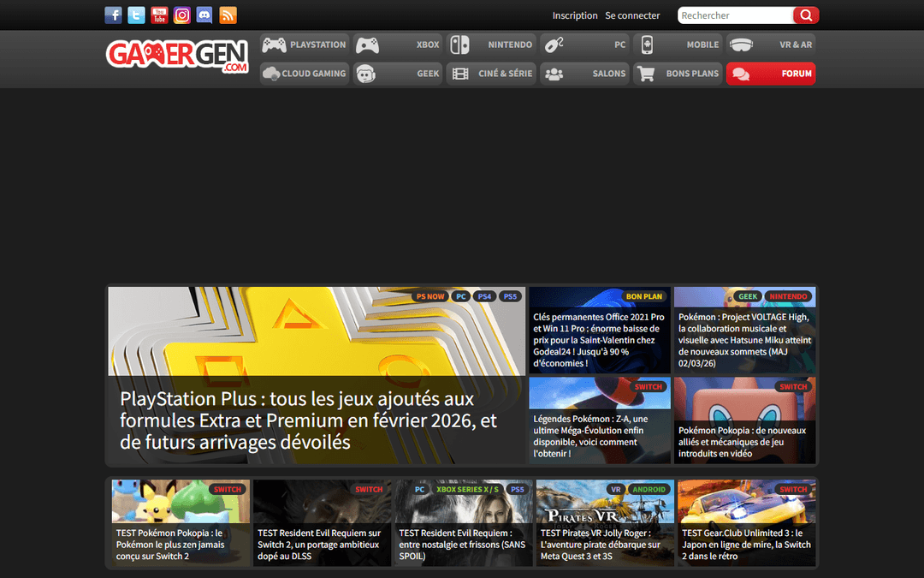This screenshot has width=924, height=578.
Task: Open the TEST Pirates VR Jolly Roger review
Action: point(601,545)
